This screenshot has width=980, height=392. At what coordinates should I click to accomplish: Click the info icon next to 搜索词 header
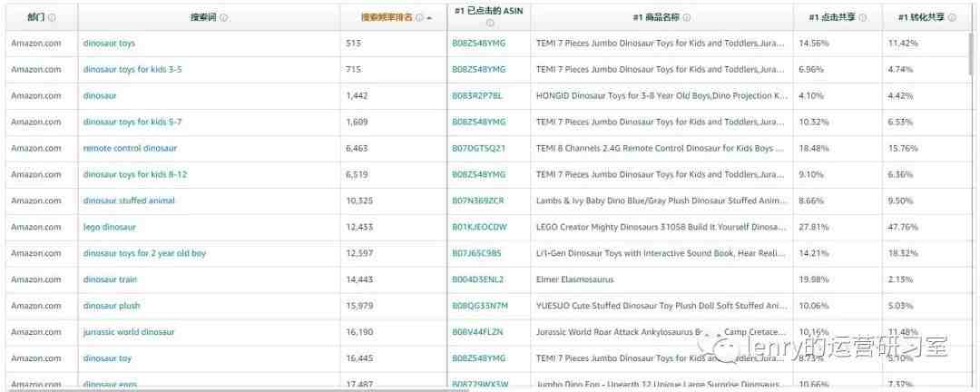[x=224, y=17]
